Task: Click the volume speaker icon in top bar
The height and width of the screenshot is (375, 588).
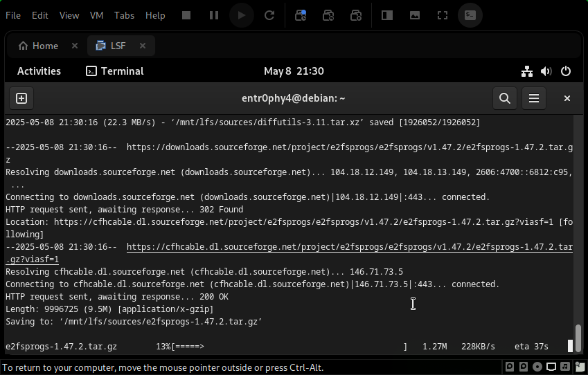Action: coord(546,71)
